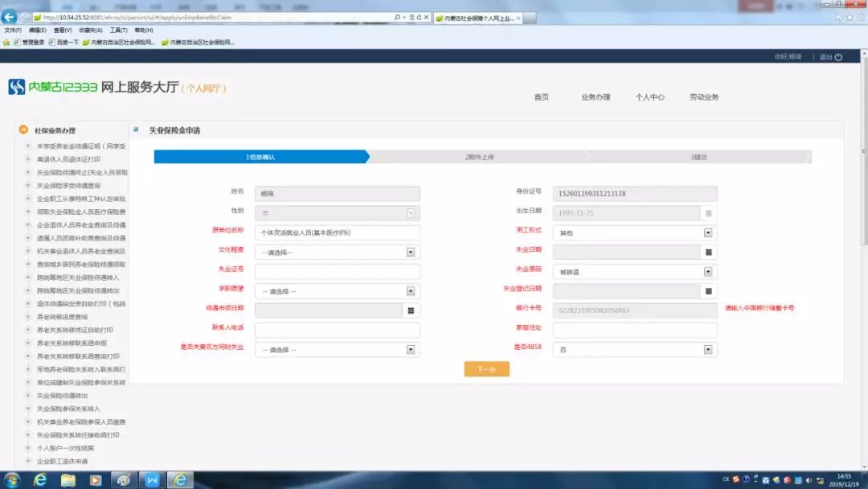Open the 用工形式 dropdown

pyautogui.click(x=708, y=233)
